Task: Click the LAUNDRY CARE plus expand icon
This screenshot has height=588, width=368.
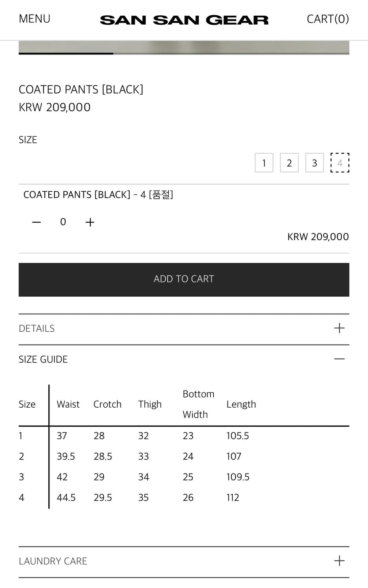Action: (x=339, y=561)
